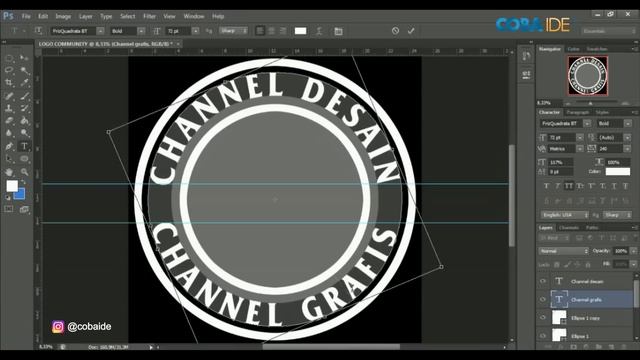Select the Brush tool

tap(24, 96)
